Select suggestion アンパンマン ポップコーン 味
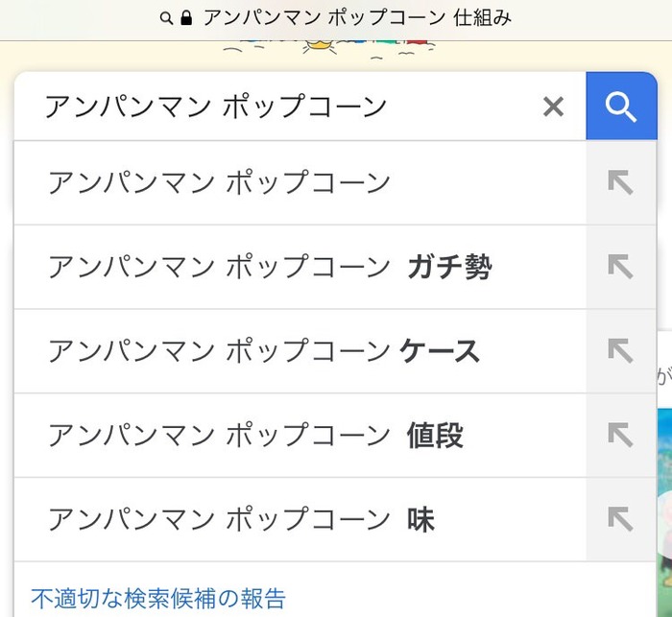 [x=300, y=519]
